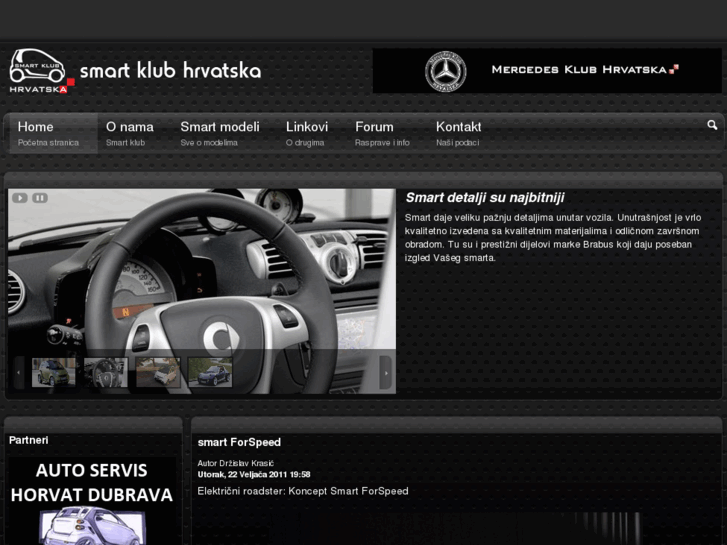This screenshot has height=545, width=727.
Task: Open the Kontakt menu item
Action: [459, 133]
